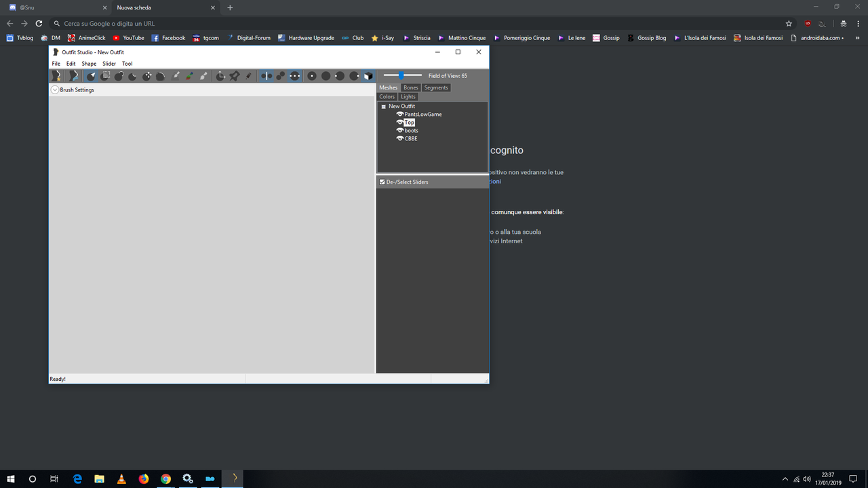Select the Mask brush with dotted square
Viewport: 868px width, 488px height.
106,76
